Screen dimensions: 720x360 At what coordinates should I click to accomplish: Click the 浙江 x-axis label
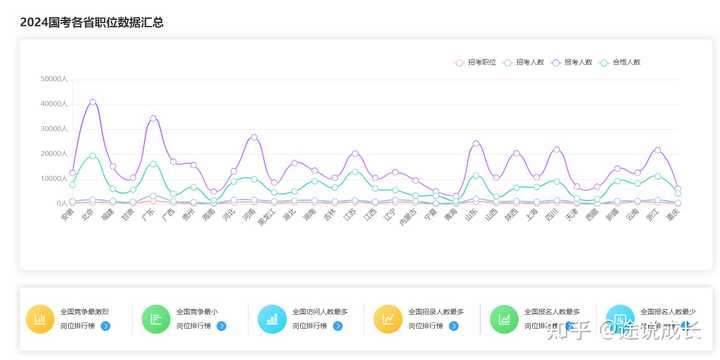point(652,214)
